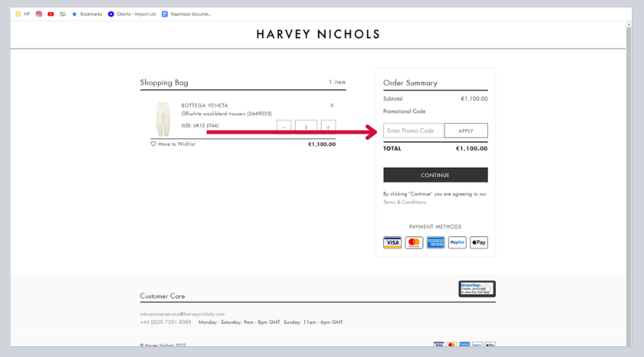Click the SIZE: UK12 (IT44) text
This screenshot has width=644, height=357.
(x=200, y=125)
